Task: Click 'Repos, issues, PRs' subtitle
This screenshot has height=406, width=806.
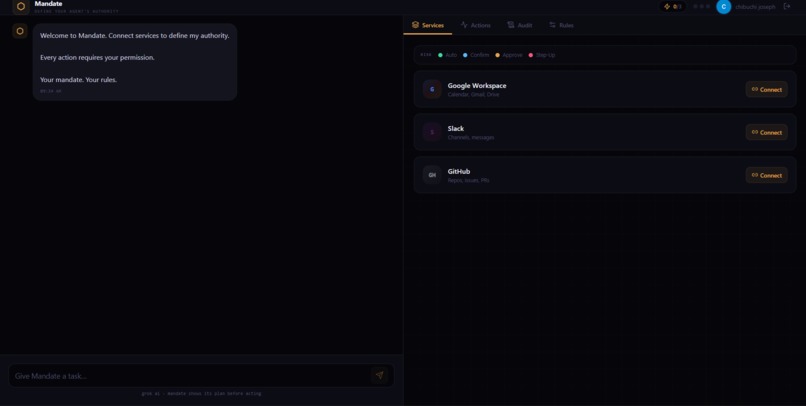Action: 468,180
